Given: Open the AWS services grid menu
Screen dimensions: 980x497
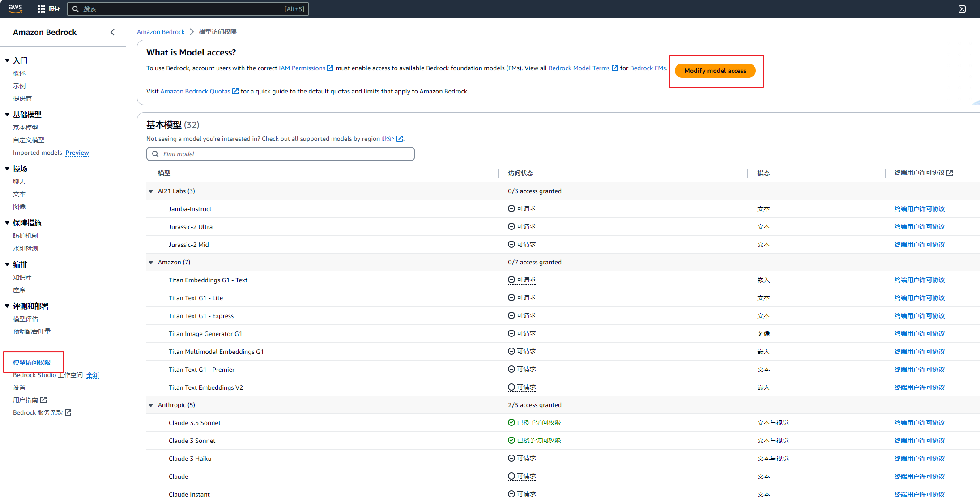Looking at the screenshot, I should [41, 8].
